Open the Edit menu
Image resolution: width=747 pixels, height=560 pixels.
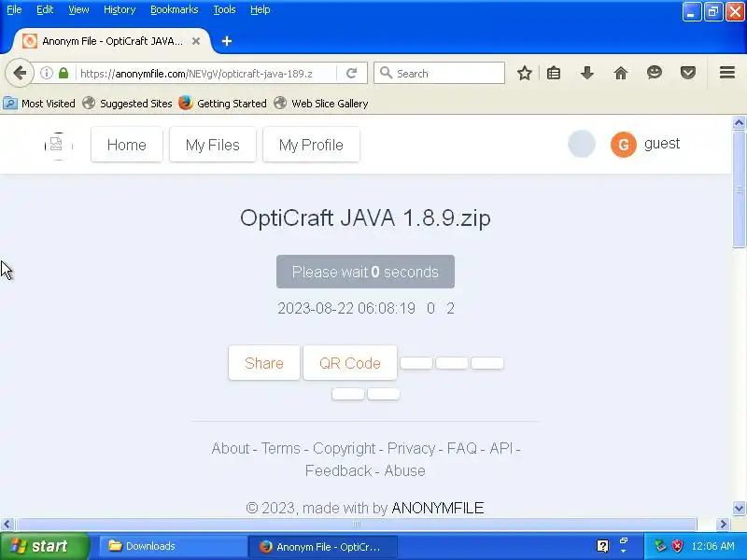(x=45, y=9)
